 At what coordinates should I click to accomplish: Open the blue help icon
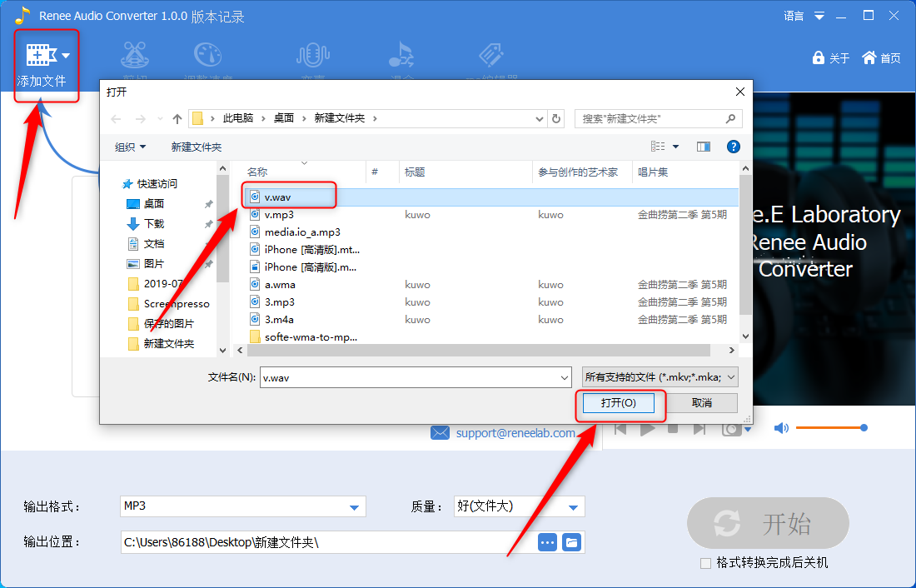733,147
